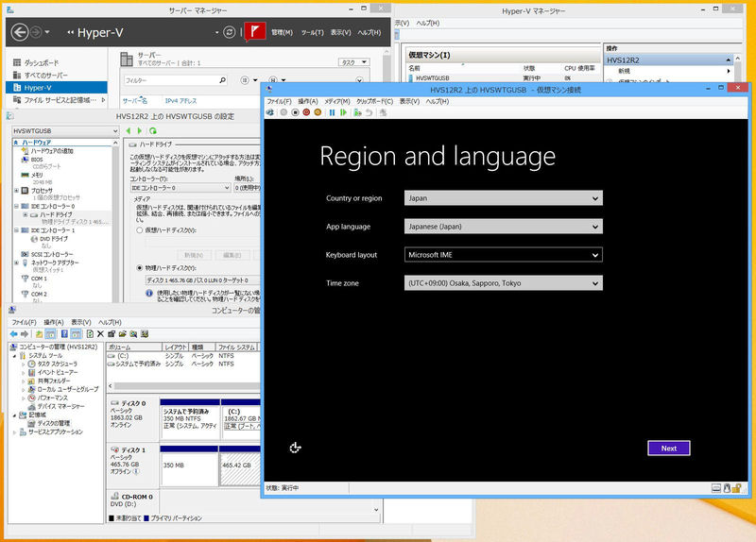The height and width of the screenshot is (542, 756).
Task: Click the green next arrow in settings window
Action: (x=140, y=130)
